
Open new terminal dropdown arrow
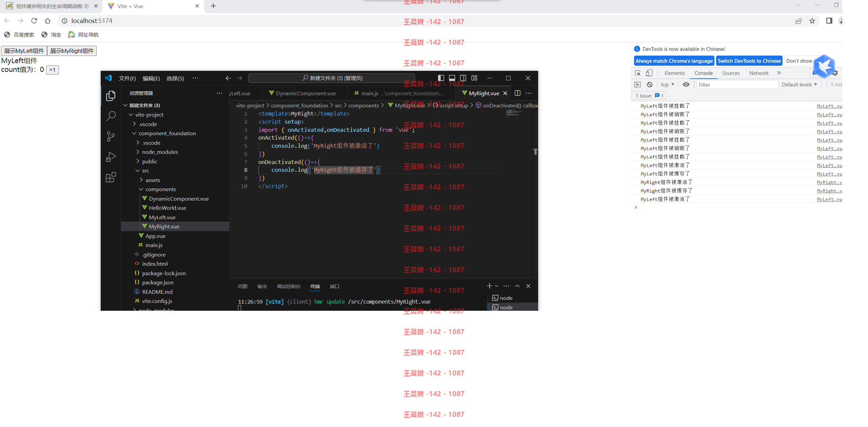[x=496, y=286]
